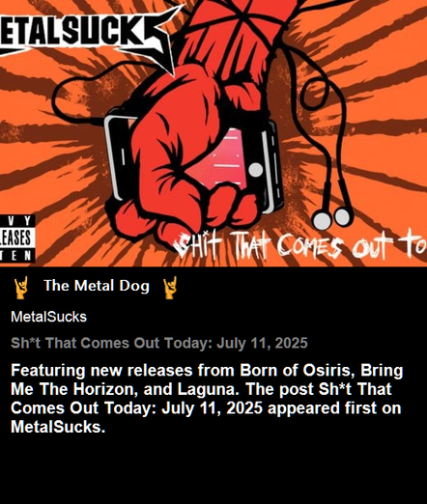Click the handwritten 'Shit That Comes Out' caption
This screenshot has width=427, height=504.
(300, 247)
